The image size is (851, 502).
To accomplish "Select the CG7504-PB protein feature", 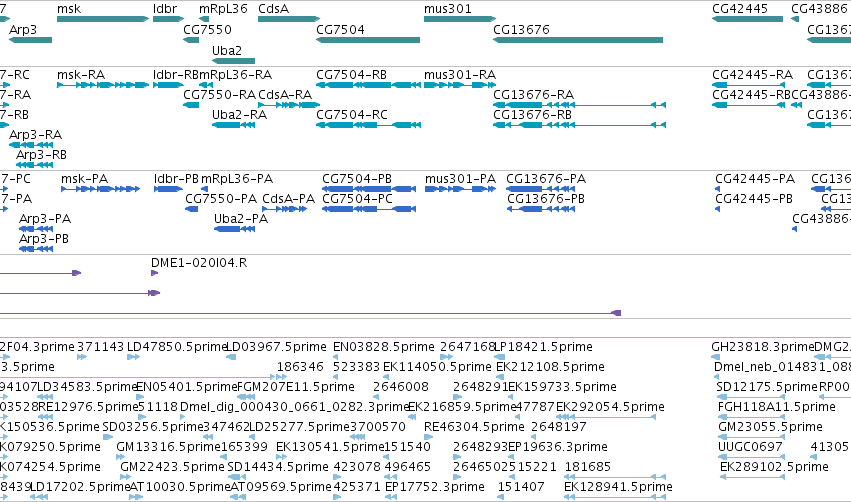I will (369, 189).
